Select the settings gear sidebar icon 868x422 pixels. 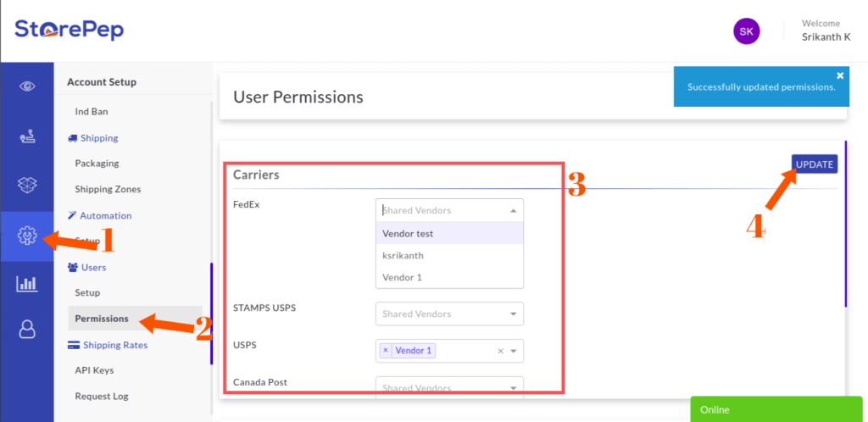click(27, 236)
